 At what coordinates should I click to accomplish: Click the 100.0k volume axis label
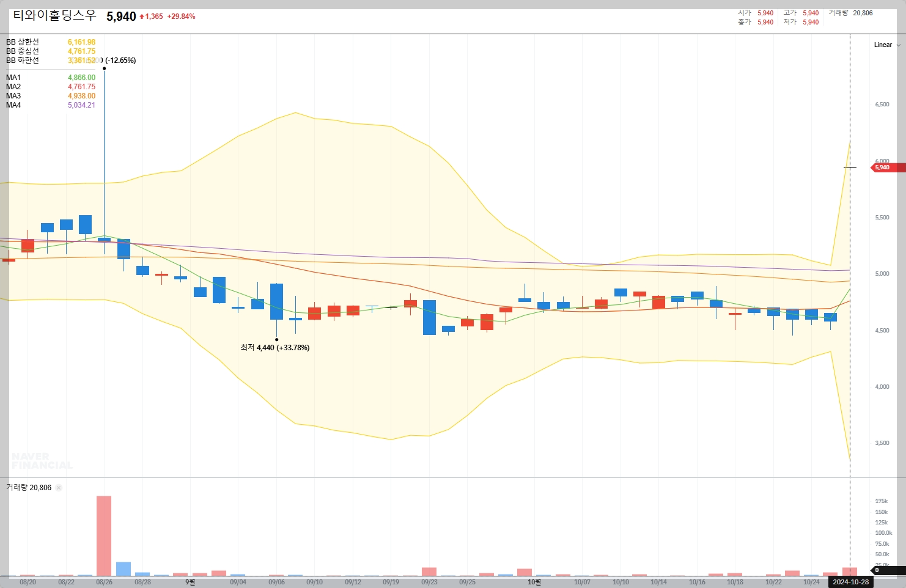pos(883,533)
